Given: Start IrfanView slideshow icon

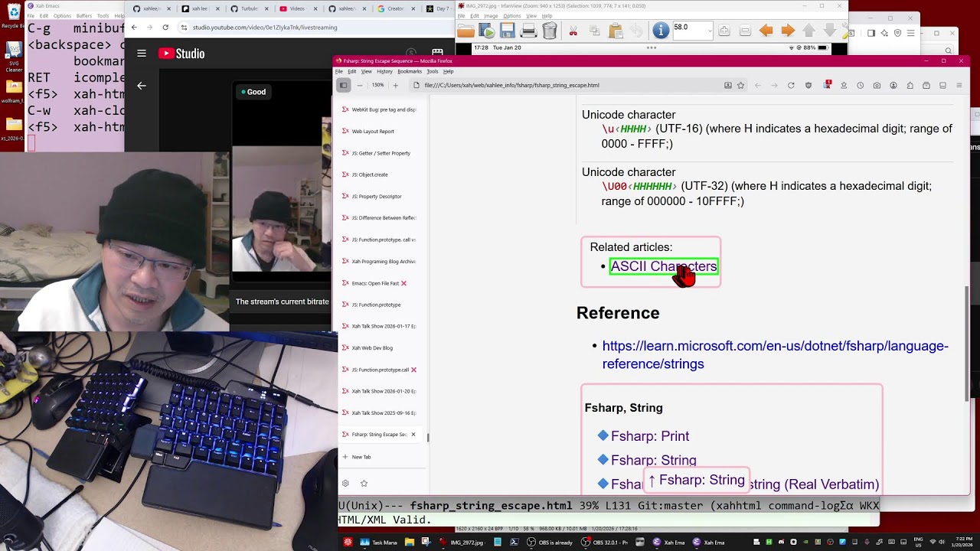Looking at the screenshot, I should tap(486, 31).
